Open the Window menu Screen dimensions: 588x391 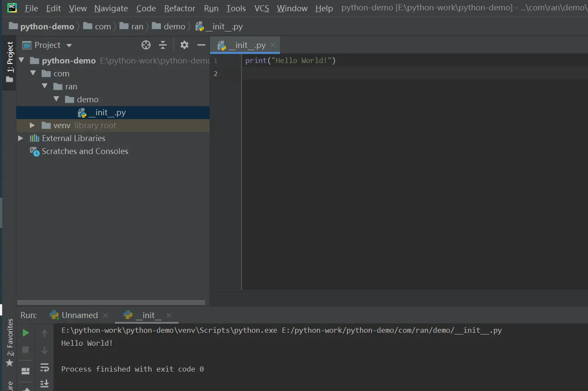(x=292, y=8)
